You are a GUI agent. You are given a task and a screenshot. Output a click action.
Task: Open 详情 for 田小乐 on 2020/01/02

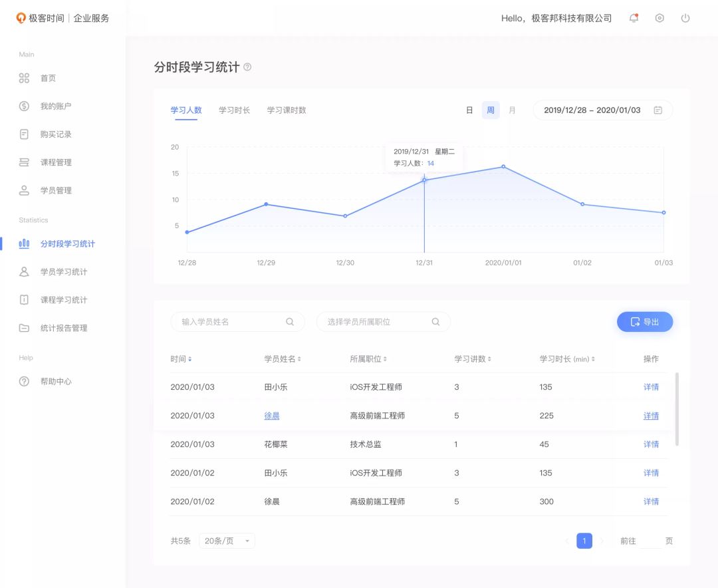pyautogui.click(x=651, y=473)
